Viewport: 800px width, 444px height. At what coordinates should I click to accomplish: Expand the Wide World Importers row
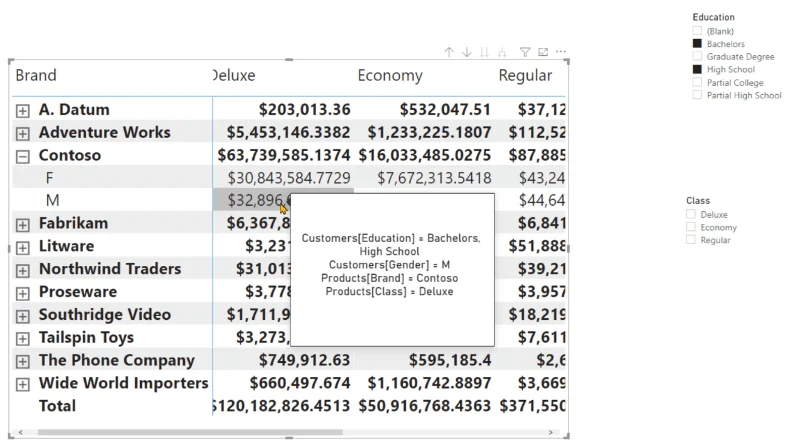tap(22, 384)
